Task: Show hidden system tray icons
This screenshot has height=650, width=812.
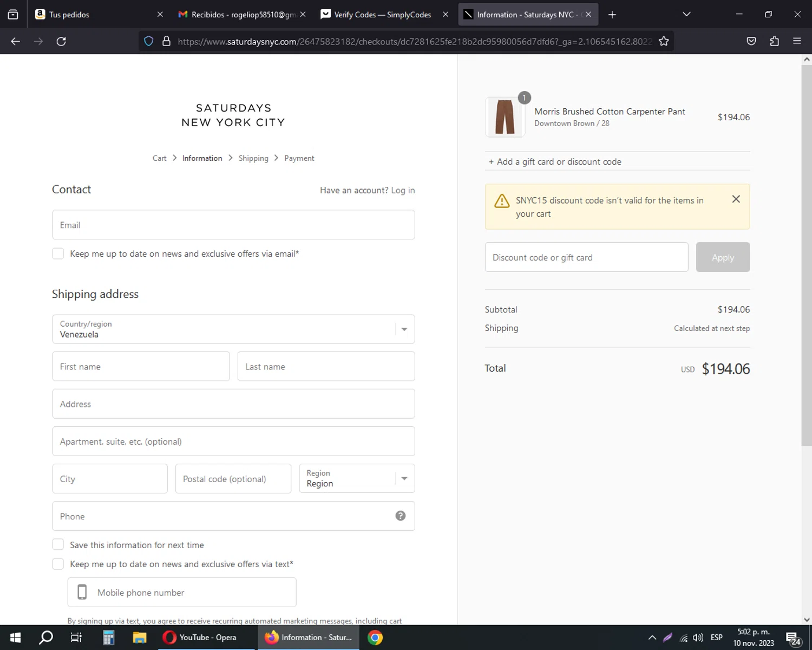Action: [x=652, y=638]
